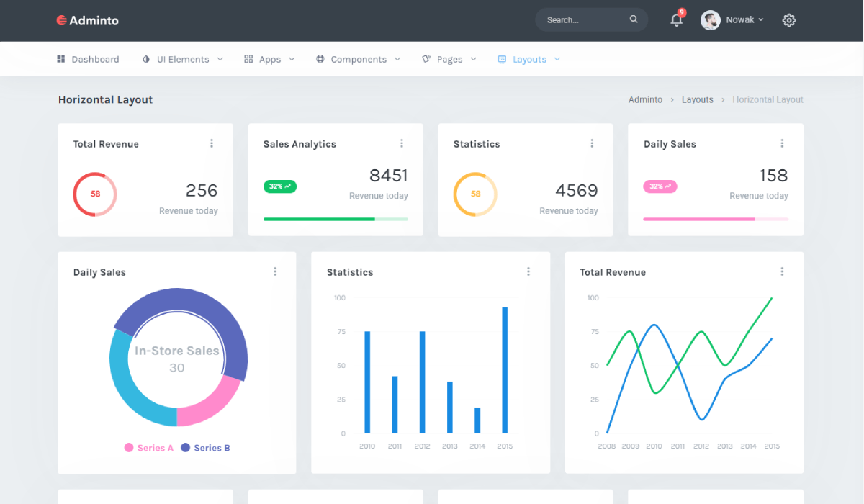The image size is (864, 504).
Task: Open the Layouts menu
Action: pyautogui.click(x=529, y=59)
